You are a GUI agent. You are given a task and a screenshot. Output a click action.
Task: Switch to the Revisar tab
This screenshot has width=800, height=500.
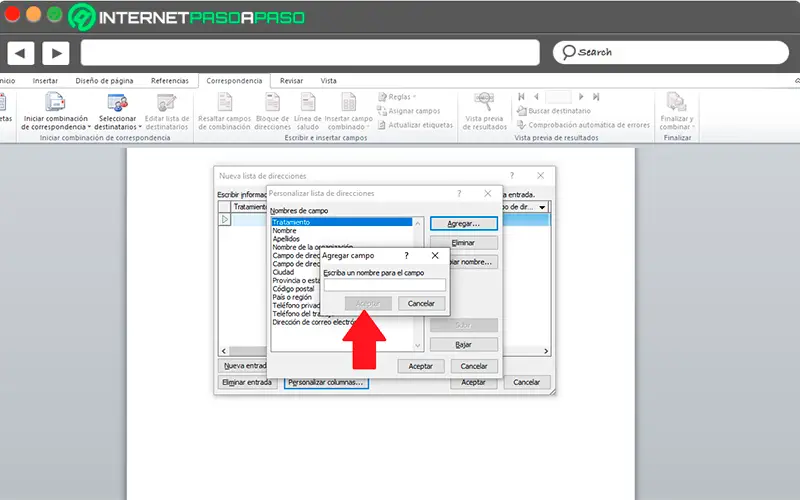(291, 81)
